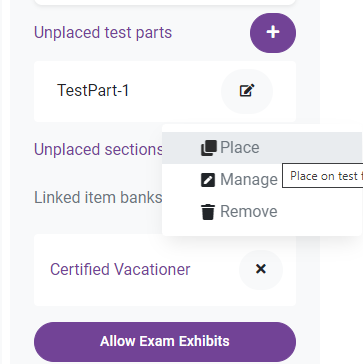The image size is (363, 364).
Task: Click the Unplaced test parts heading
Action: 103,33
